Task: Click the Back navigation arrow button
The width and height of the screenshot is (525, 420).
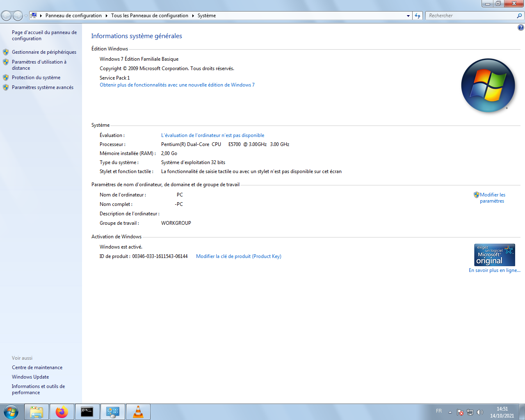Action: click(6, 16)
